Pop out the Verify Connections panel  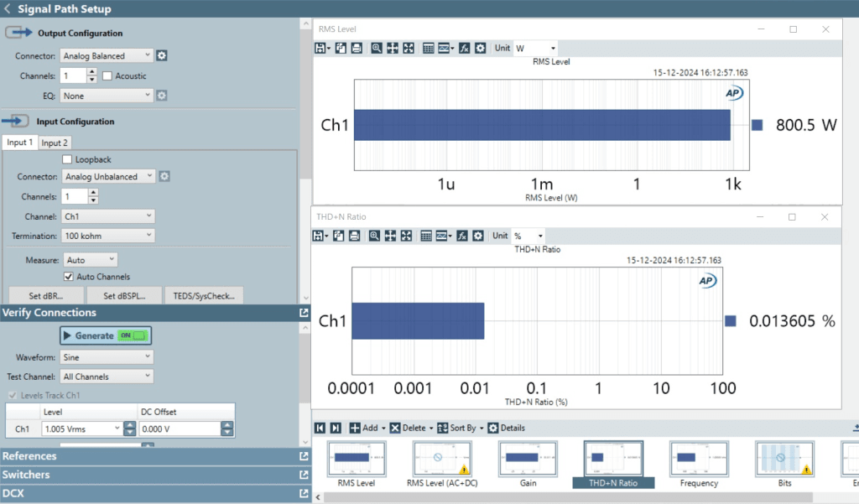click(303, 313)
